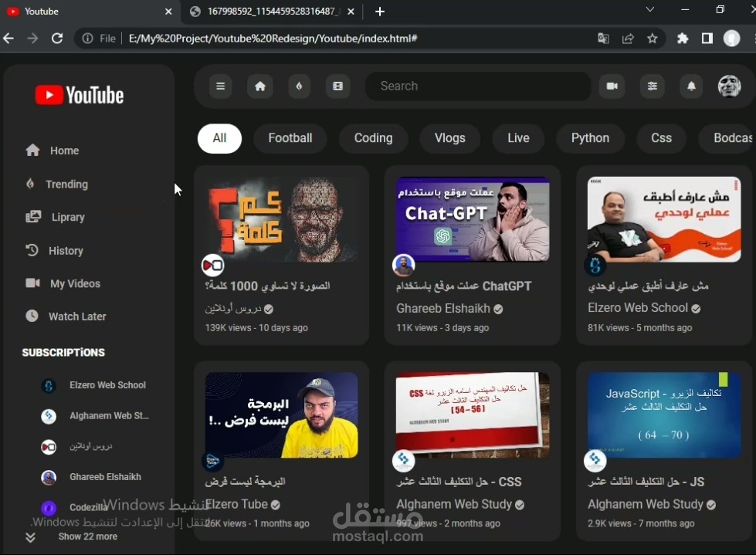Click Elzero Web School channel name on card

pos(637,308)
